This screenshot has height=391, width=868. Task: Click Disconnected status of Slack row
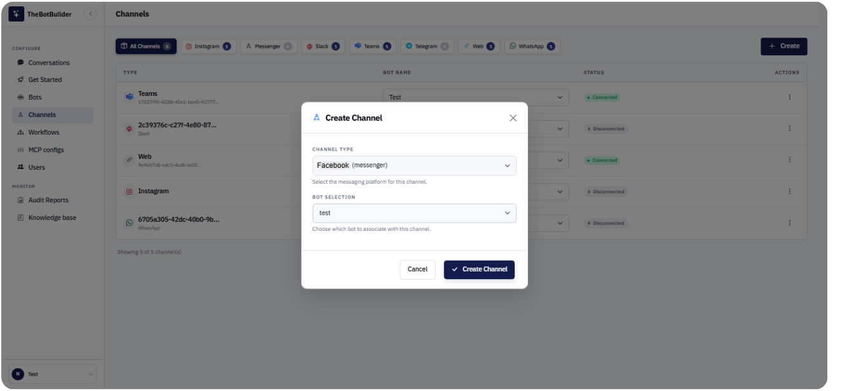(x=606, y=128)
